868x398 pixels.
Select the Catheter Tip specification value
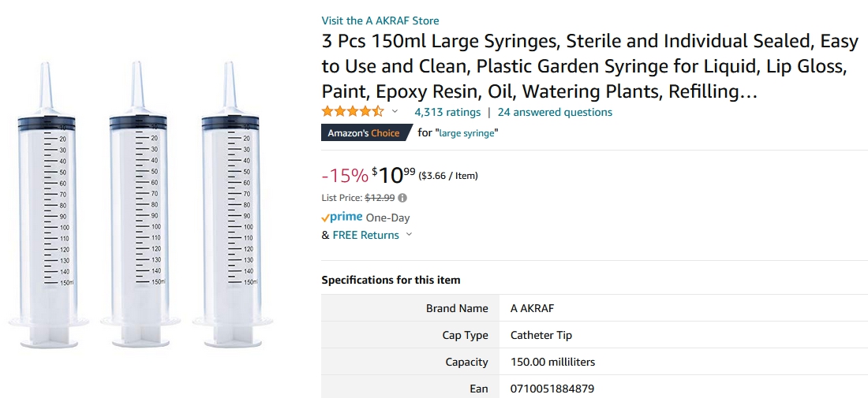(x=541, y=335)
